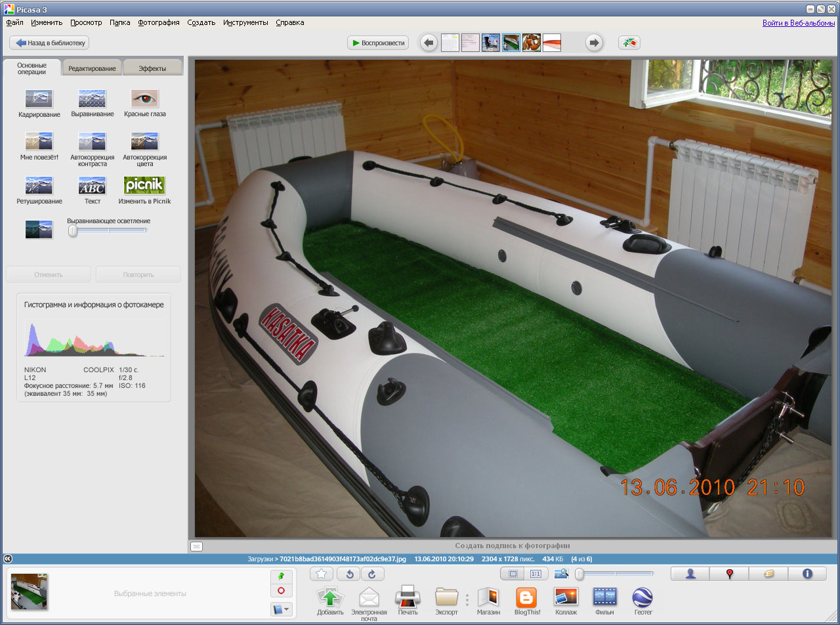Switch to the Эффекты tab

[152, 68]
